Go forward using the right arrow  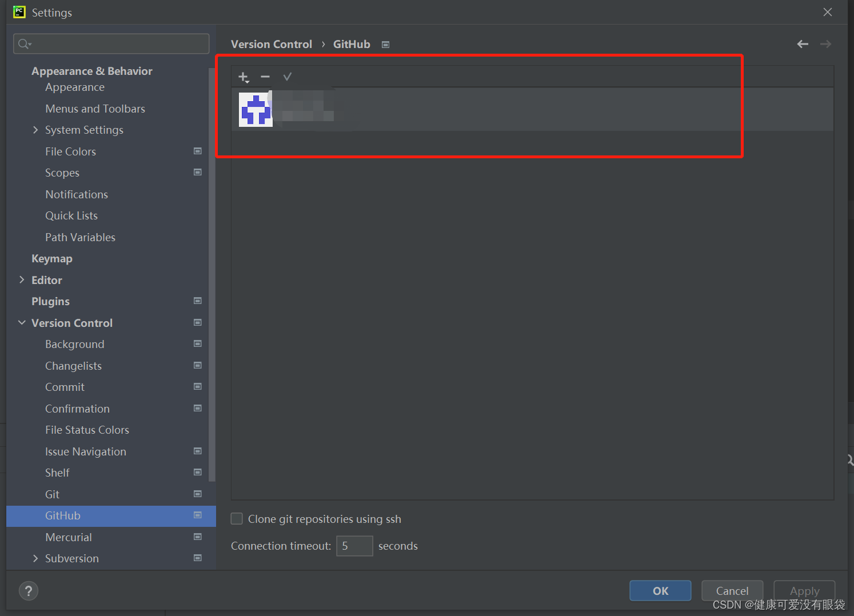coord(825,44)
